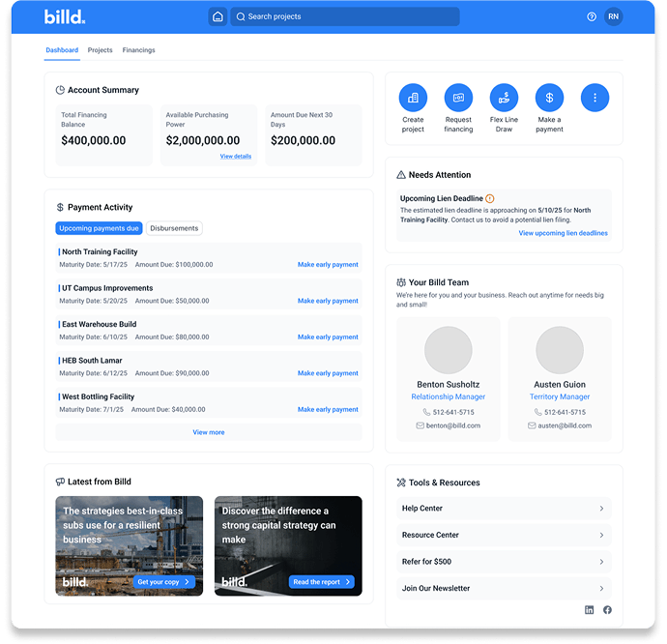
Task: Click the Search projects field
Action: (x=345, y=16)
